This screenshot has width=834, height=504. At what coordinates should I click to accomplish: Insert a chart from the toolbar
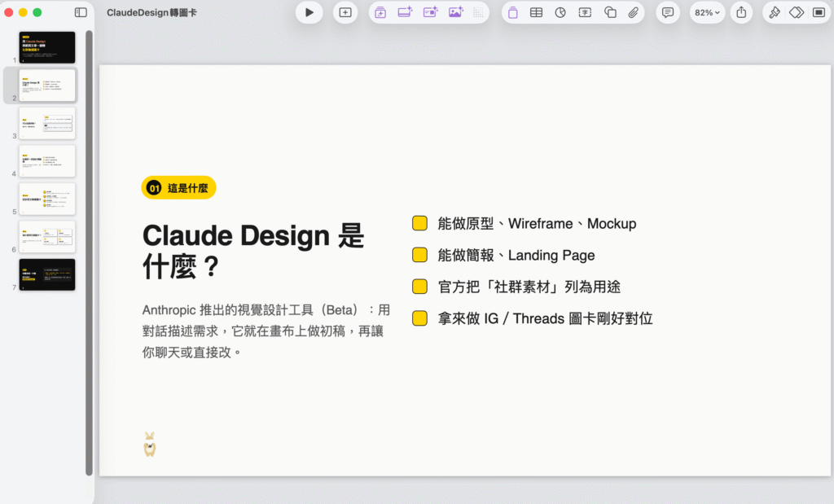click(560, 13)
